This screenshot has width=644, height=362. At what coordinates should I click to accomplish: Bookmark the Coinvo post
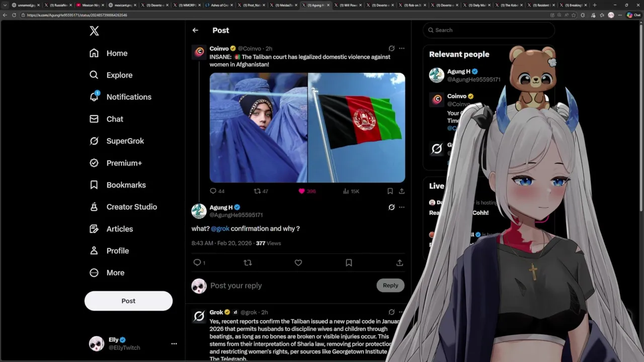pyautogui.click(x=390, y=191)
